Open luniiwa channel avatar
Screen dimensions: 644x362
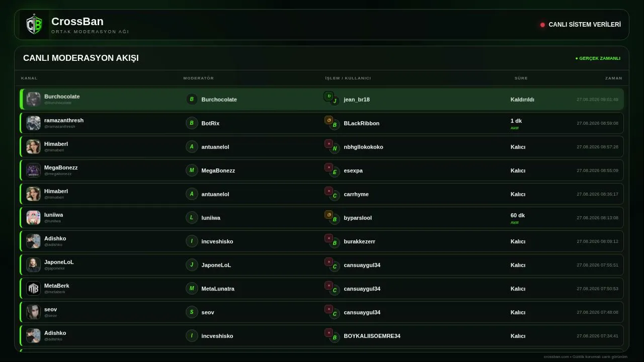pyautogui.click(x=33, y=218)
